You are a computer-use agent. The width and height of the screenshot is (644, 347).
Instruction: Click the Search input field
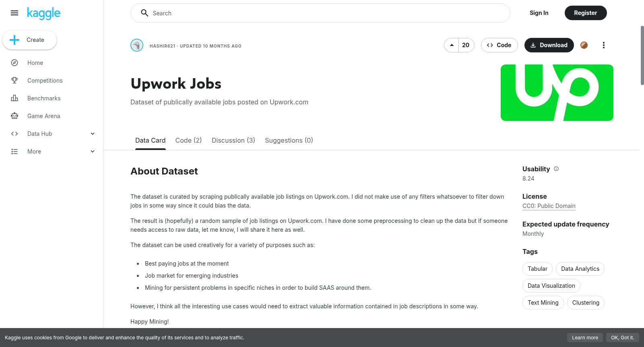(x=320, y=13)
